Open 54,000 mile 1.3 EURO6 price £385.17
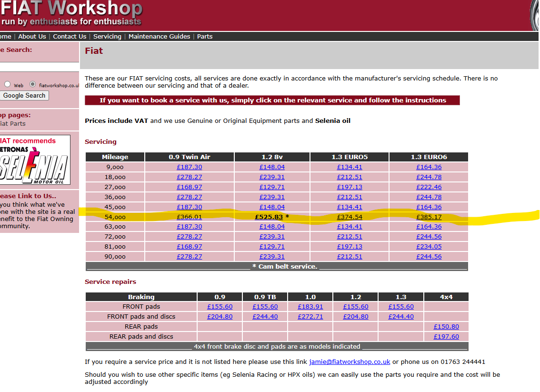This screenshot has height=392, width=540. (x=429, y=217)
